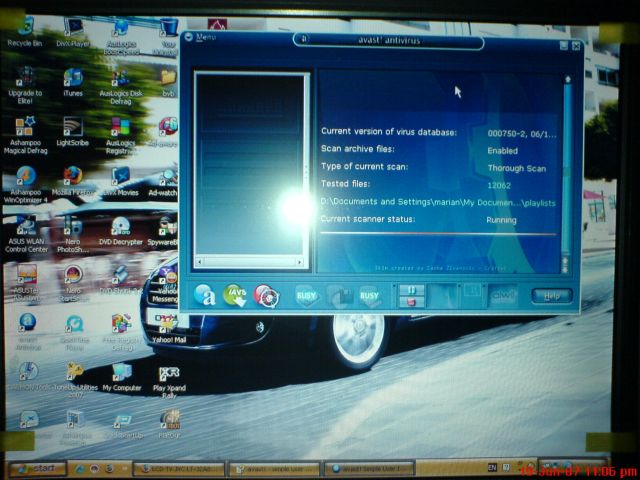Switch to LCD TV JVC taskbar window

(179, 470)
